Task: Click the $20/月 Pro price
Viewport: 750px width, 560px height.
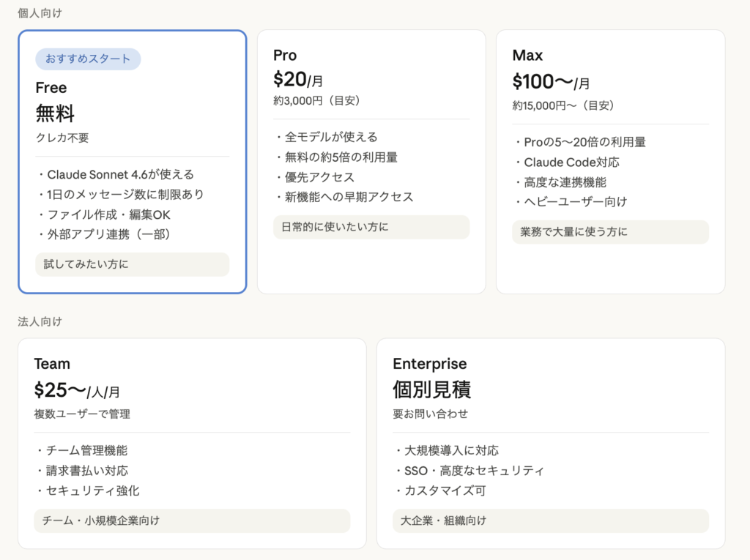Action: pos(297,80)
